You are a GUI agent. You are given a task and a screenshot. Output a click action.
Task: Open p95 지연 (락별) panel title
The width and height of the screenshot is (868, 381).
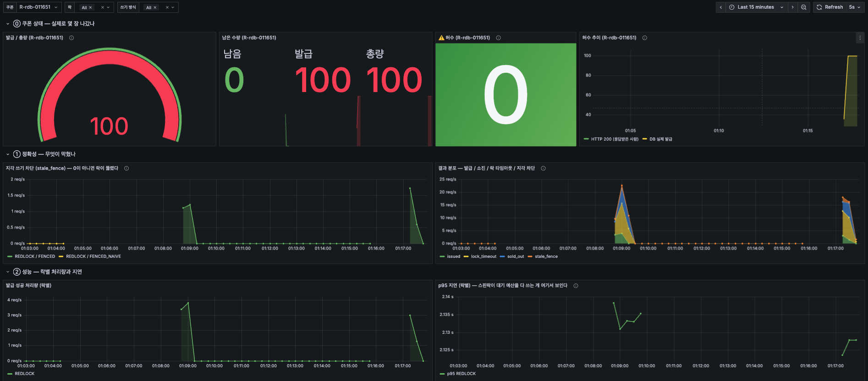[x=503, y=286]
